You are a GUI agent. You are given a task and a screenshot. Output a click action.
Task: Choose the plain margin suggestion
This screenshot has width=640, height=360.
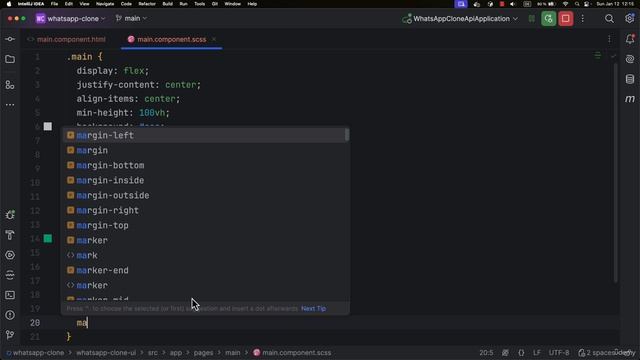[204, 151]
